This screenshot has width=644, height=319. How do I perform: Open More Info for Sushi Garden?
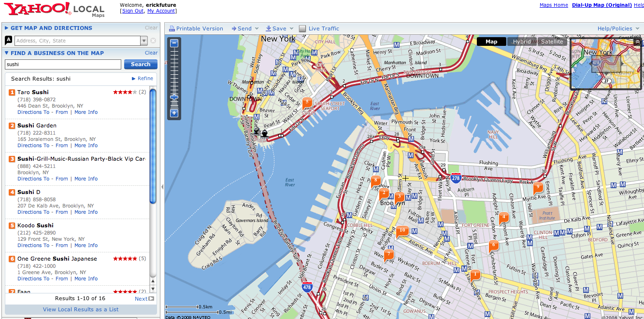[86, 145]
